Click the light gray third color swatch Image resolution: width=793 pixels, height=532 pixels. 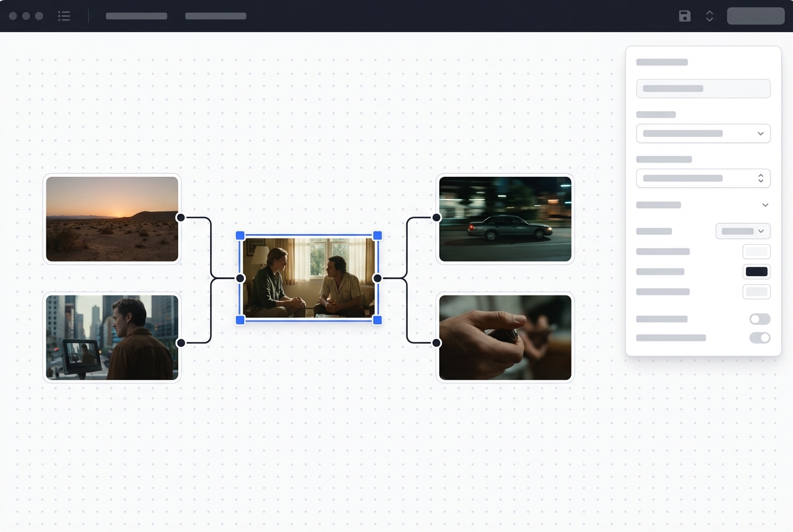click(x=757, y=292)
